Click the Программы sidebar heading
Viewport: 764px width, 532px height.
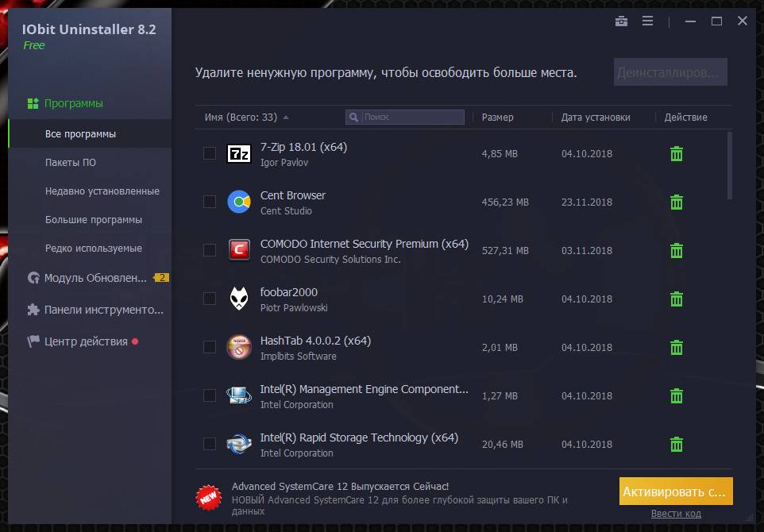pos(74,103)
